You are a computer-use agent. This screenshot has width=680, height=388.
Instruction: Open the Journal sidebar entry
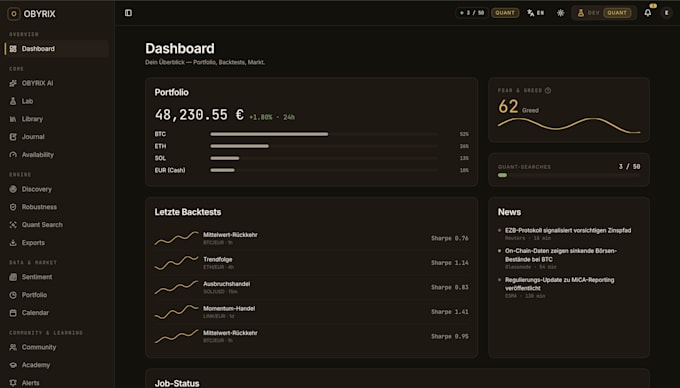[56, 137]
